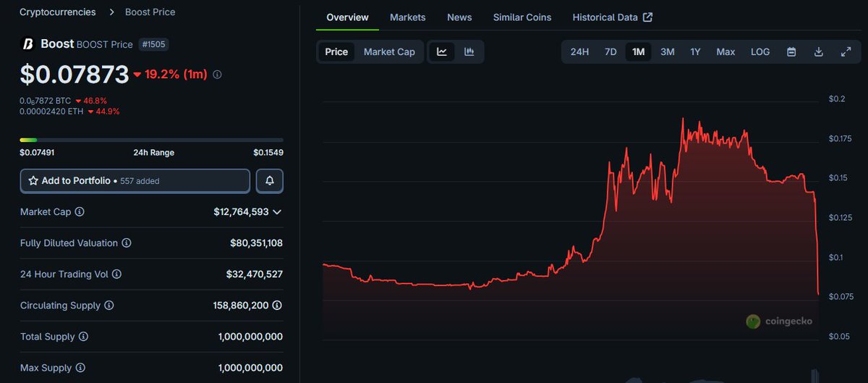The image size is (868, 383).
Task: Go to Cryptocurrencies breadcrumb link
Action: tap(58, 12)
